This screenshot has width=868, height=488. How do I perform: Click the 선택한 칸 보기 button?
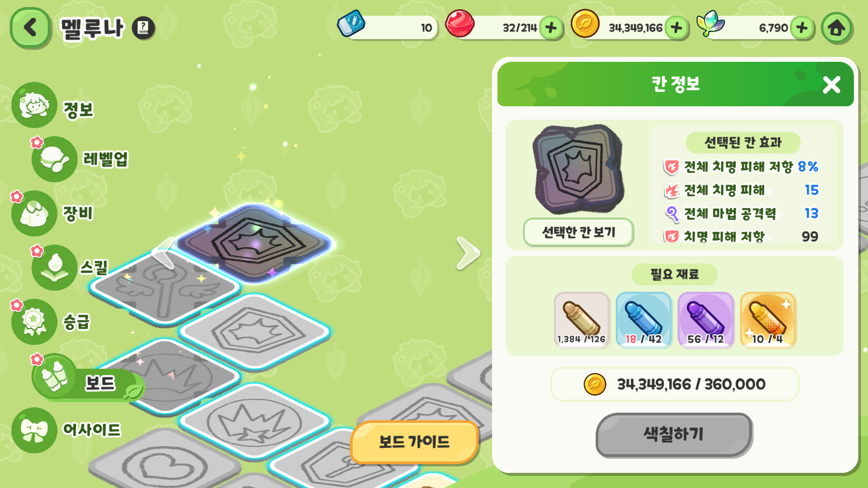578,232
